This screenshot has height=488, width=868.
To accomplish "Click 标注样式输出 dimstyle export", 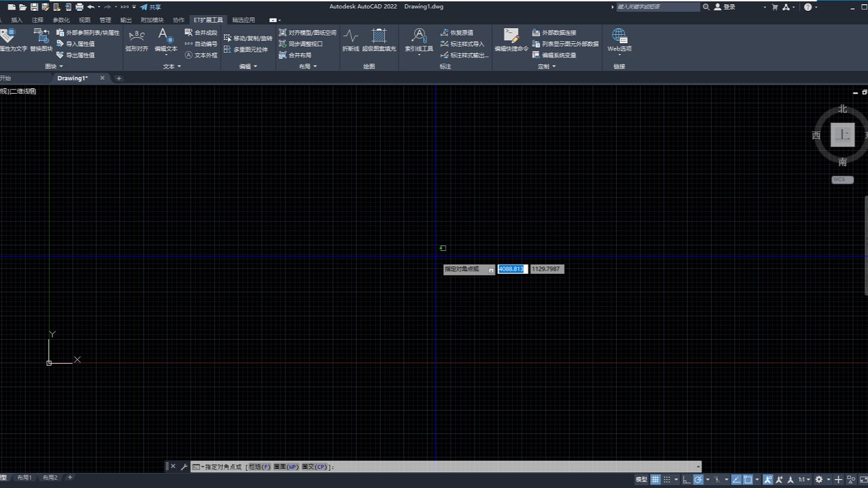I will pyautogui.click(x=464, y=55).
